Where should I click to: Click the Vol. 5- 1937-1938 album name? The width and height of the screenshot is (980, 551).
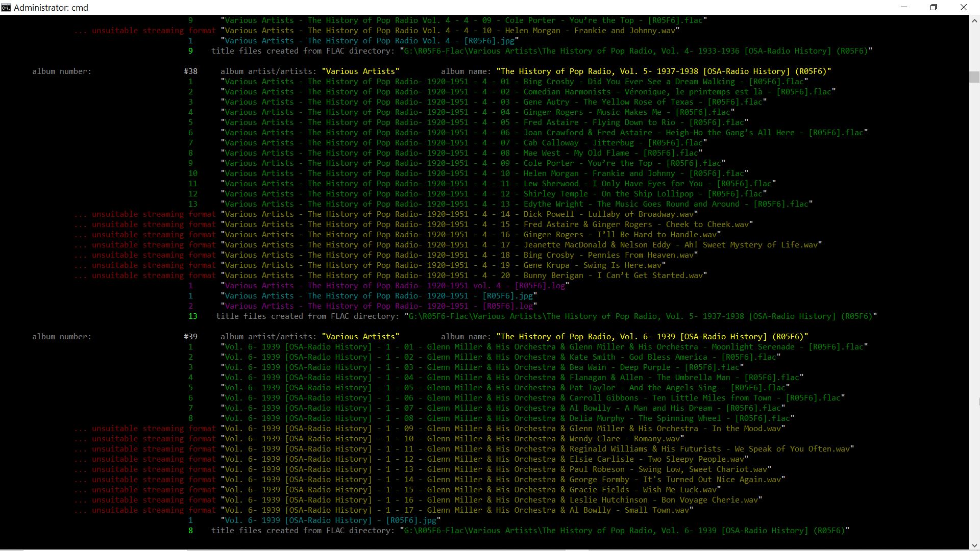[664, 71]
